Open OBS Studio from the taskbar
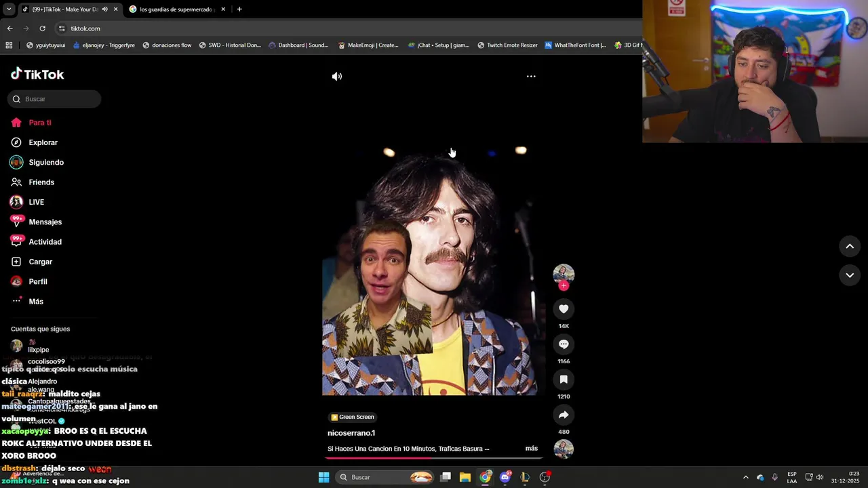 point(545,477)
